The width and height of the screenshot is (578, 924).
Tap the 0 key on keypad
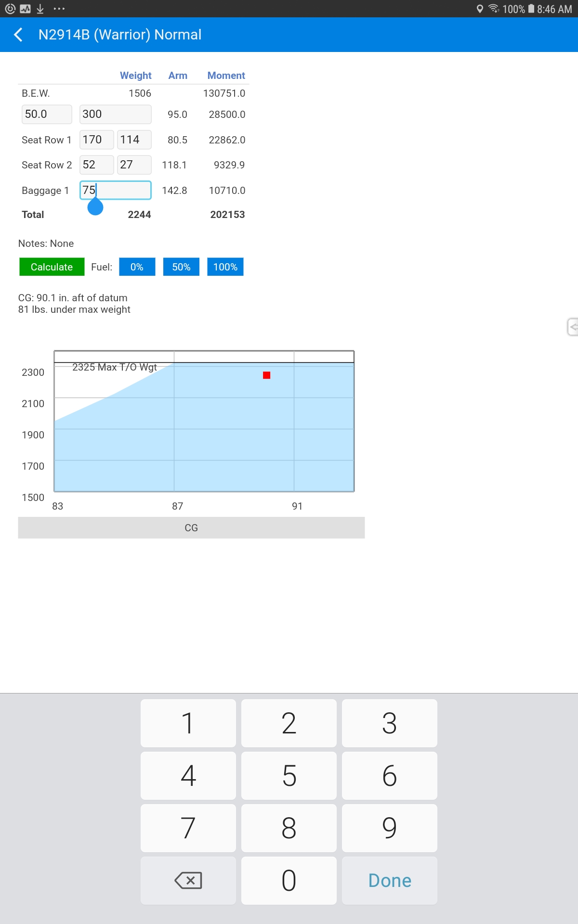289,881
